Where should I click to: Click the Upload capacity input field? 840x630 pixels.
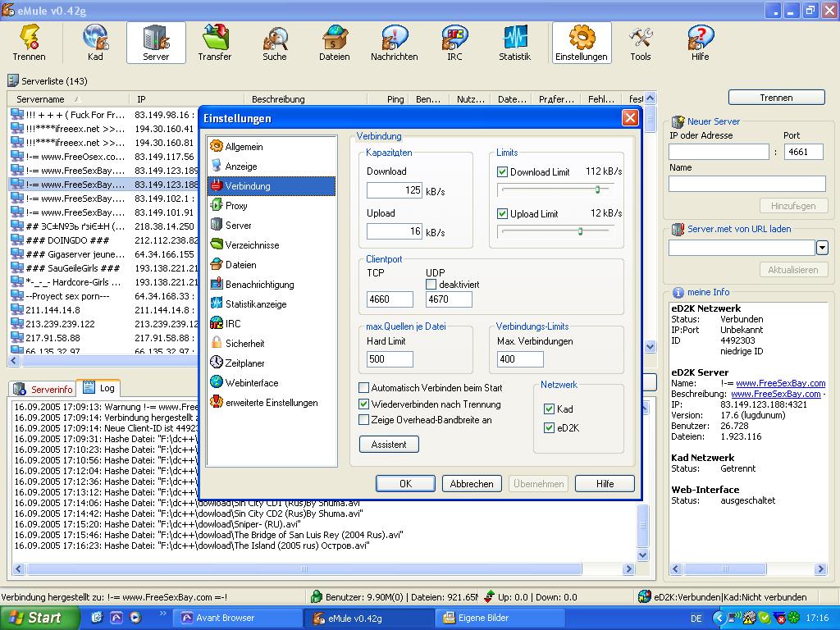click(395, 231)
